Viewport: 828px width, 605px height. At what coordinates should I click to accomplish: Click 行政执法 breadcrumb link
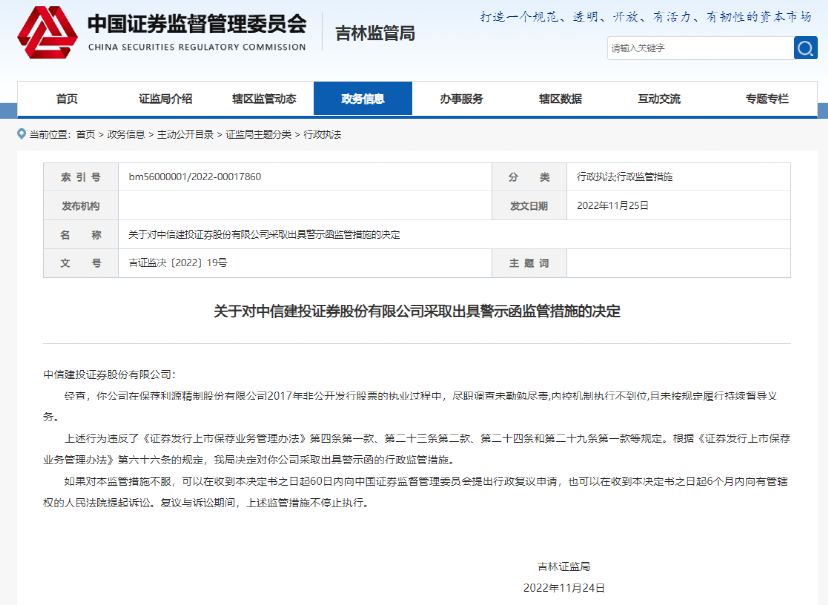pyautogui.click(x=322, y=134)
